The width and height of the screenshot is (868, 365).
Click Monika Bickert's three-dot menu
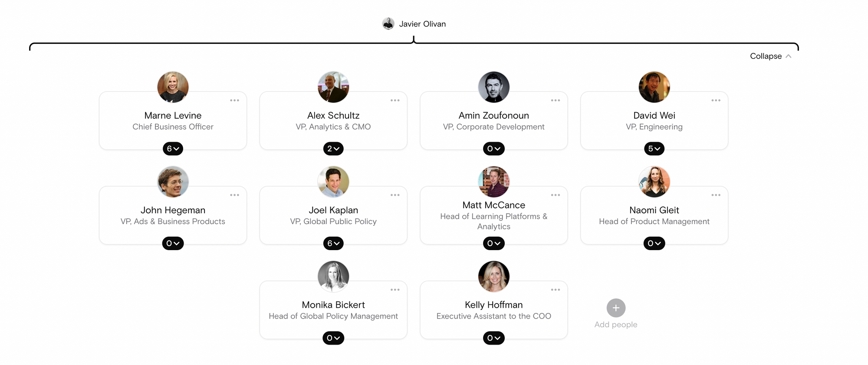(x=395, y=289)
